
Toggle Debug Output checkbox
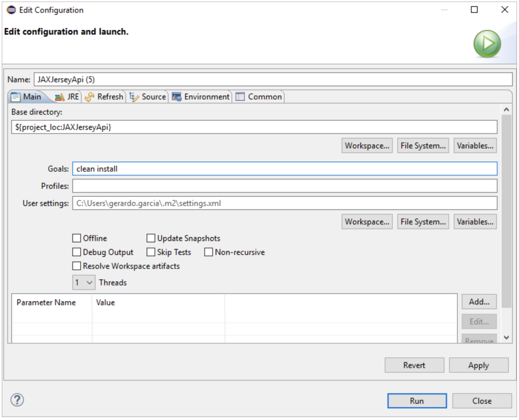tap(77, 252)
